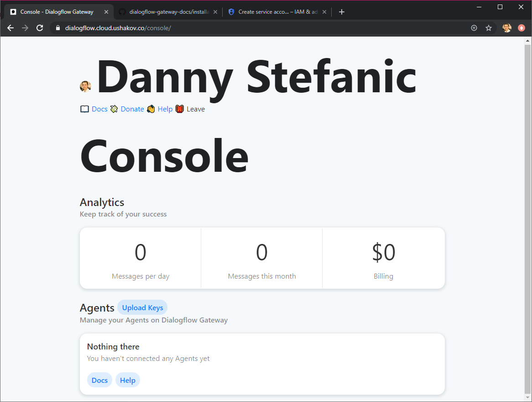Click the $0 Billing statistic
Image resolution: width=532 pixels, height=402 pixels.
point(383,258)
